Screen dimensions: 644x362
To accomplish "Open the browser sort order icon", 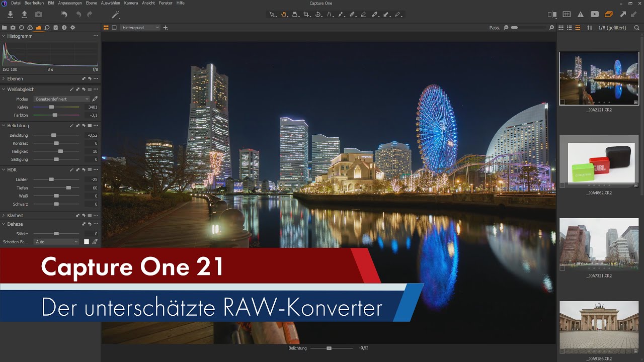I will (590, 28).
